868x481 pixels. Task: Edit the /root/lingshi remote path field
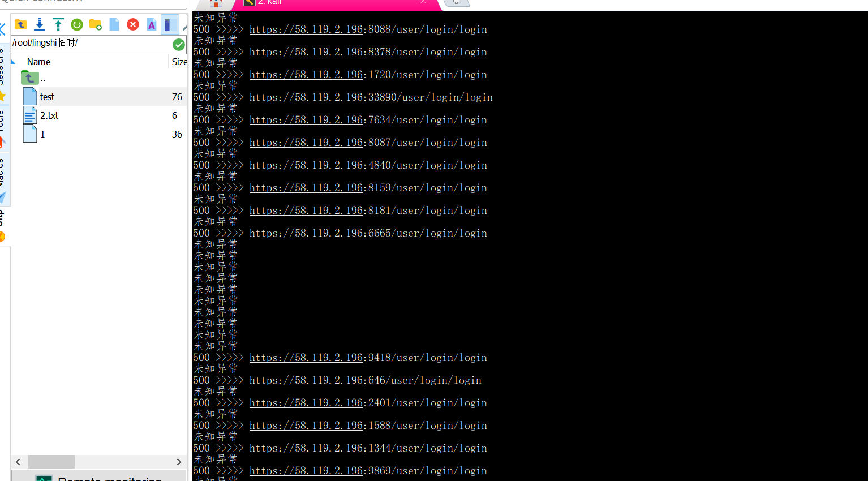click(91, 44)
